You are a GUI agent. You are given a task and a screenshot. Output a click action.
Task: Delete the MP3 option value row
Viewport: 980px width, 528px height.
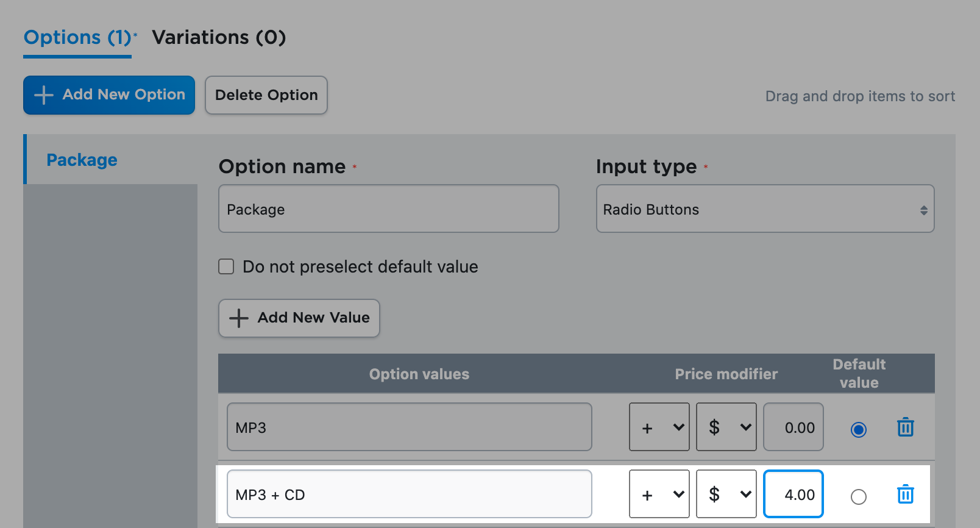click(906, 427)
